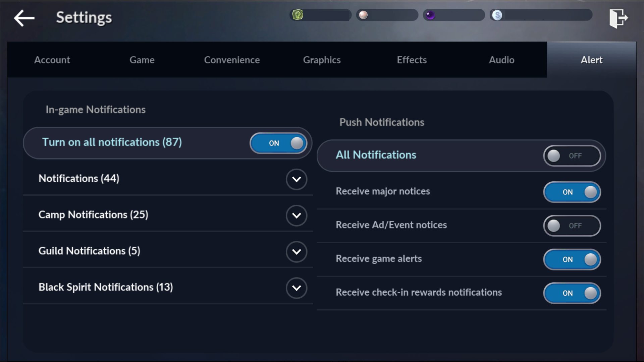The height and width of the screenshot is (362, 644).
Task: Select the Alert tab
Action: [x=591, y=60]
